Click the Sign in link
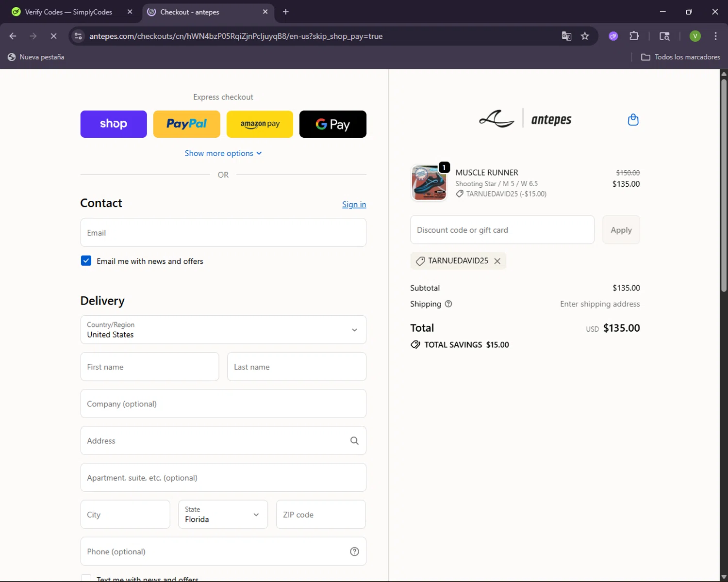728x582 pixels. [354, 204]
